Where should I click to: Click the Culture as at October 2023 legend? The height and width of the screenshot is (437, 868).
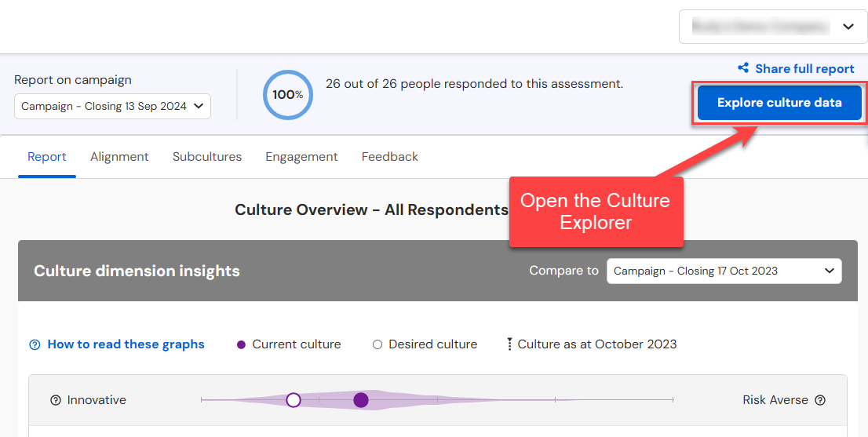point(592,344)
